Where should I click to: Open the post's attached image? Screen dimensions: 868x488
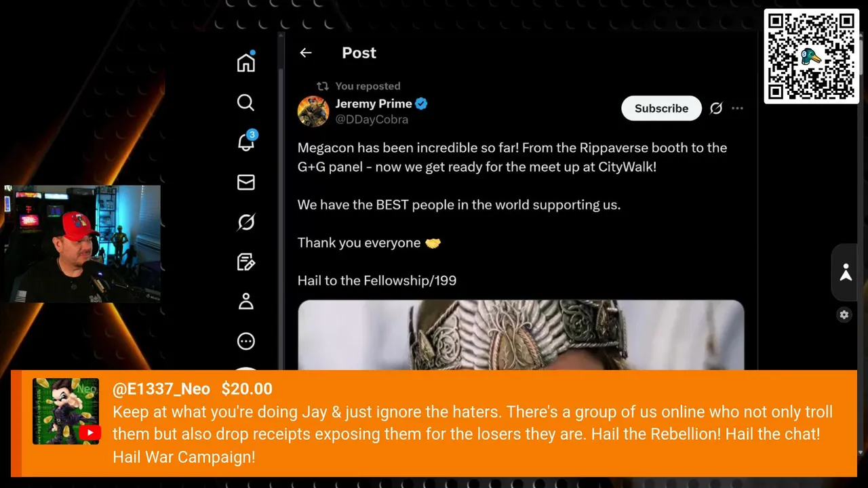[x=521, y=335]
